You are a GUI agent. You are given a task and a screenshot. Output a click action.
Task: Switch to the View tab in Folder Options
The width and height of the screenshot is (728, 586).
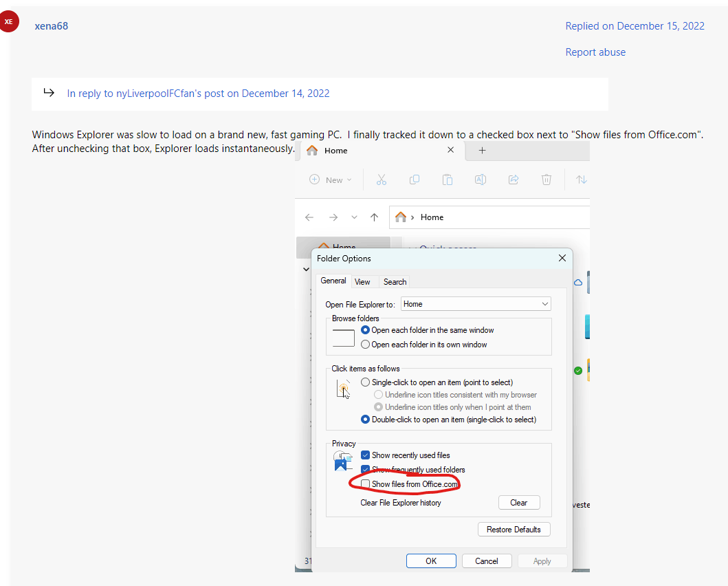click(x=364, y=281)
